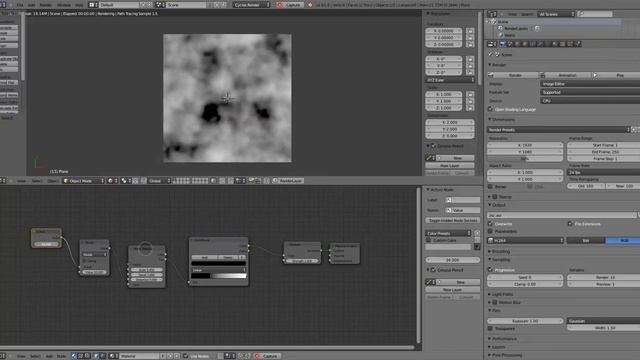Open the Object properties tab
This screenshot has height=360, width=640.
[525, 44]
